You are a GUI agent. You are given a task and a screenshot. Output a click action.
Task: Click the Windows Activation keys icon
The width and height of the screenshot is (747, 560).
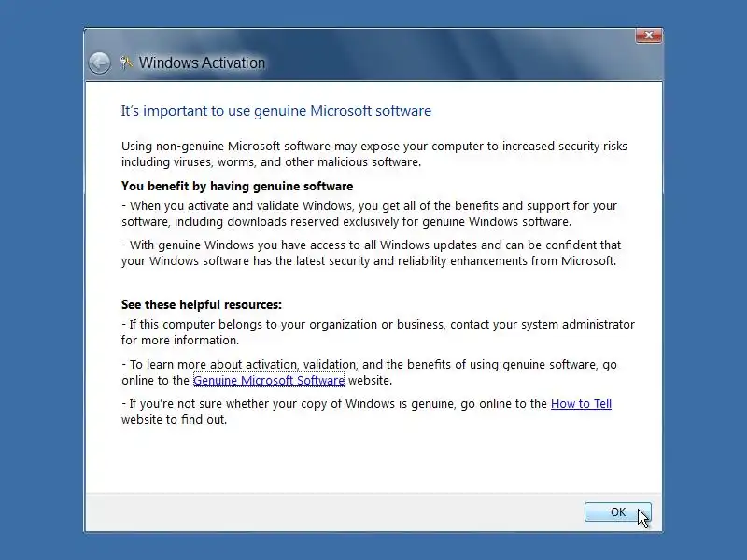(126, 63)
